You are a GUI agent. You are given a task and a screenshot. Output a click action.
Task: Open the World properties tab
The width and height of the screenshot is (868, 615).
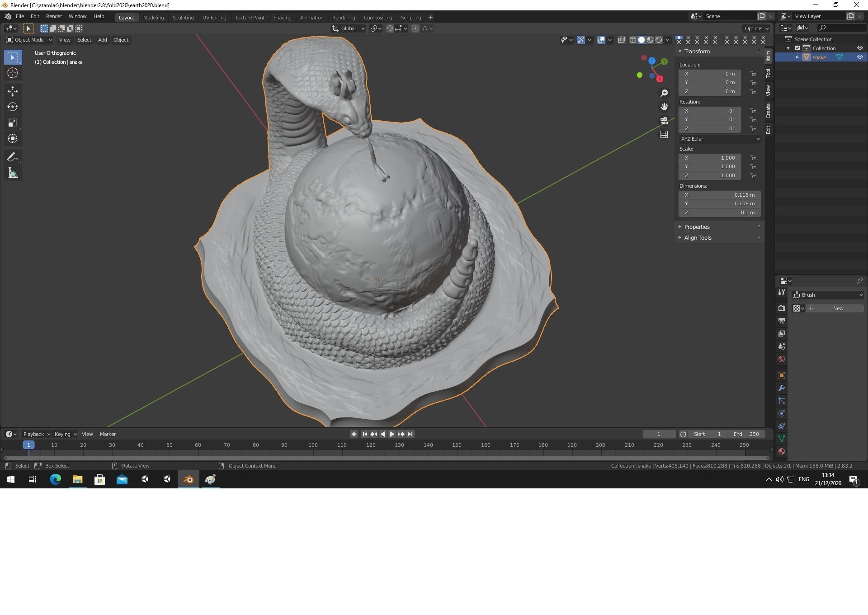coord(782,359)
